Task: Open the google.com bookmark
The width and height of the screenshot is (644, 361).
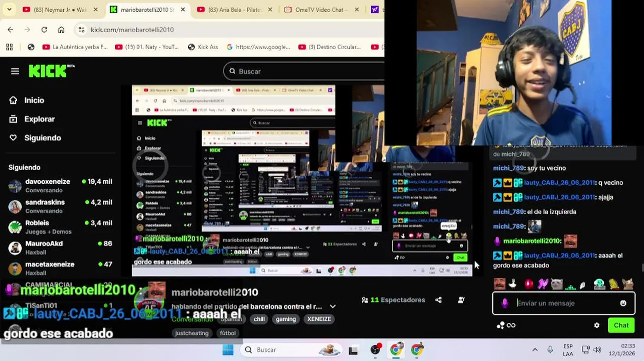Action: 258,47
